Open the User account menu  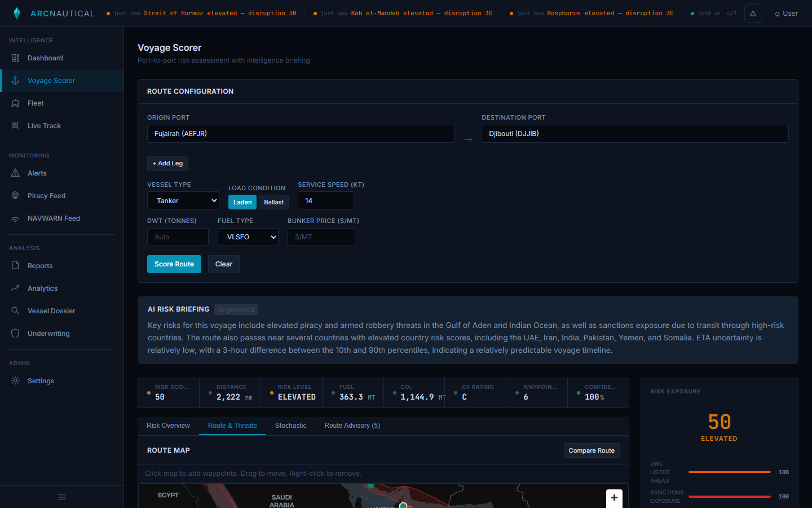coord(786,14)
